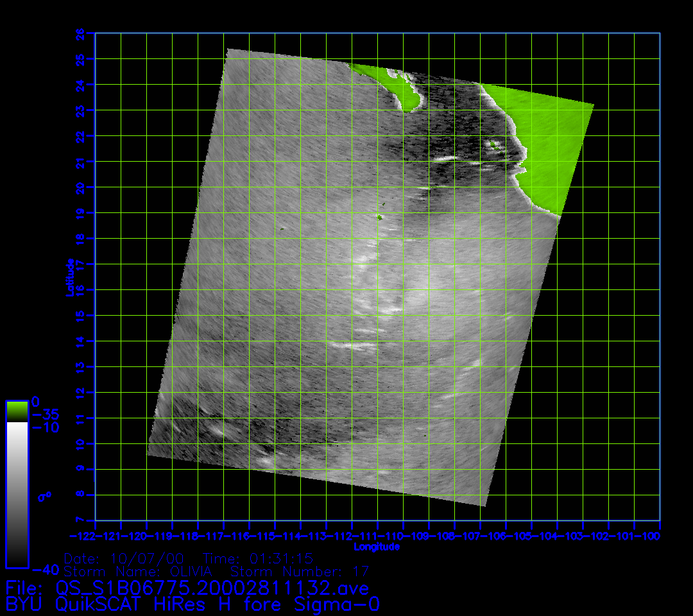Select the Time: 01:31:15 text

point(258,558)
